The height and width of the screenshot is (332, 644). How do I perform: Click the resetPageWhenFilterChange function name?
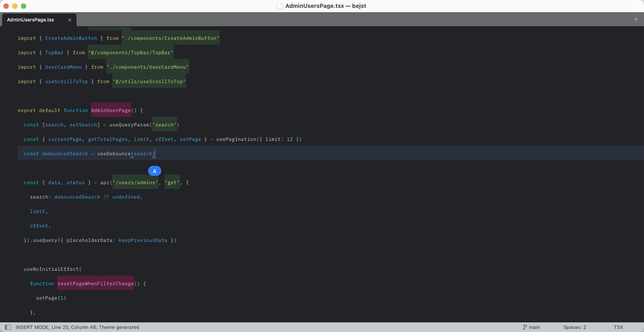pos(95,283)
